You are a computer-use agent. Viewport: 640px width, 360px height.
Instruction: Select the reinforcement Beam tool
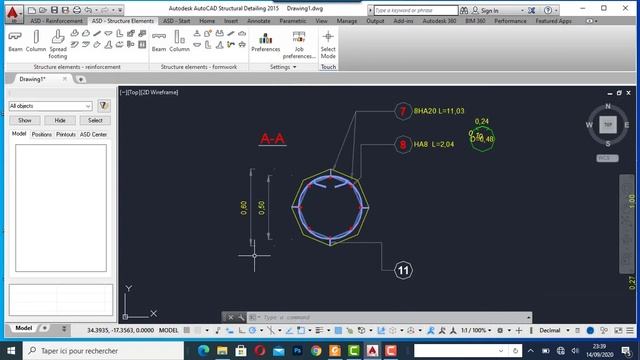[15, 41]
